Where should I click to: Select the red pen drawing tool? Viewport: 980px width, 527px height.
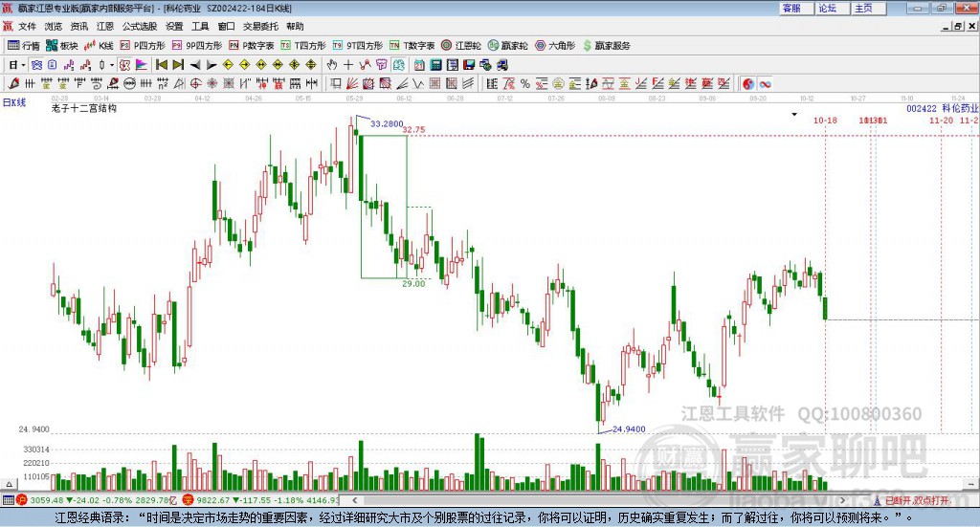[13, 83]
